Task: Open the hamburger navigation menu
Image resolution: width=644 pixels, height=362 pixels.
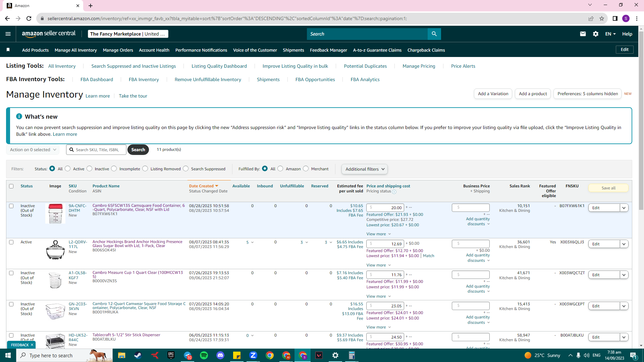Action: 8,34
